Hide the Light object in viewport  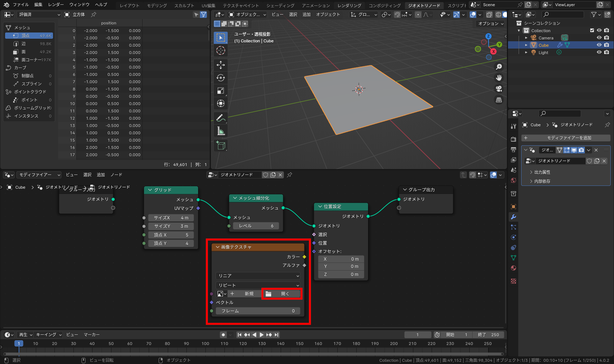point(599,53)
